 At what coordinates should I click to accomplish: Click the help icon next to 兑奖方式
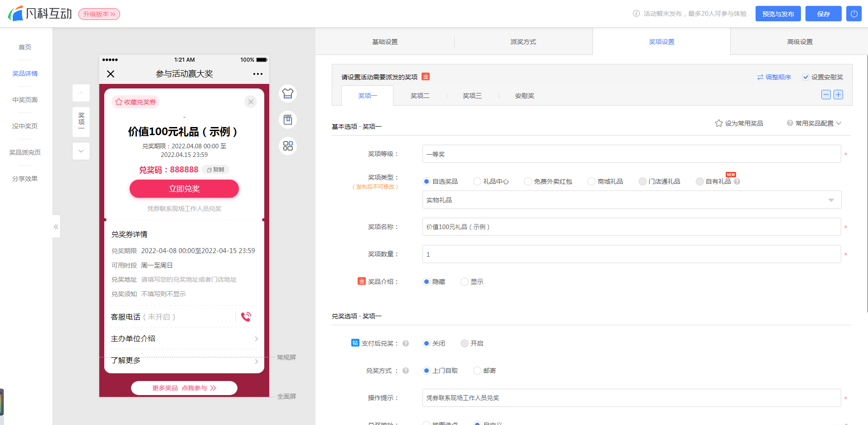pyautogui.click(x=406, y=371)
